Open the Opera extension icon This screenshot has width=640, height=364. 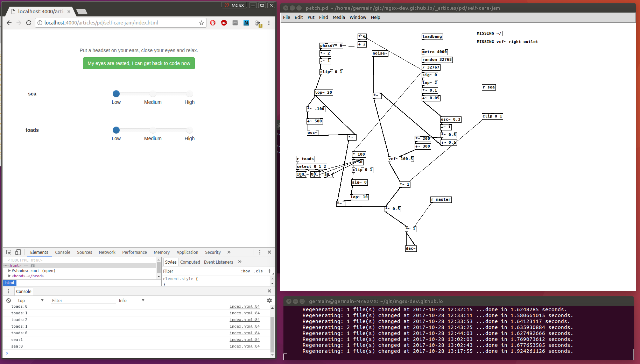pyautogui.click(x=213, y=23)
